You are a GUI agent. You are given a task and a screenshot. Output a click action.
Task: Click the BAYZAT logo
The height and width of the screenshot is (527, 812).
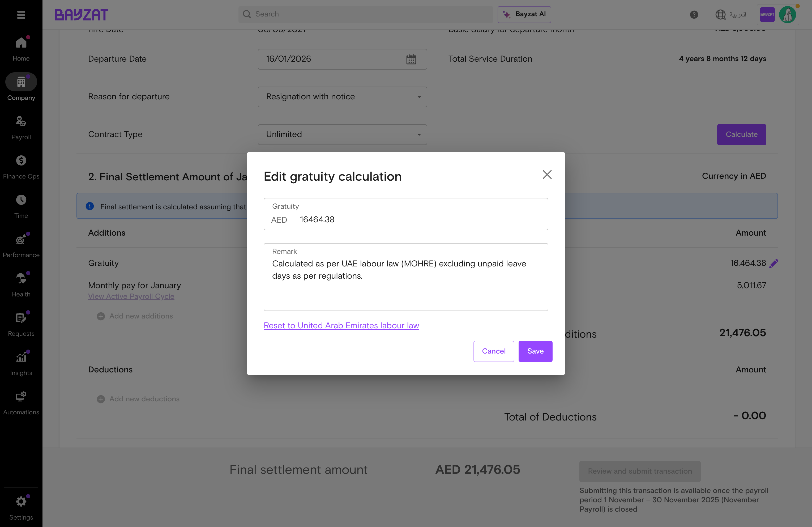[x=82, y=15]
